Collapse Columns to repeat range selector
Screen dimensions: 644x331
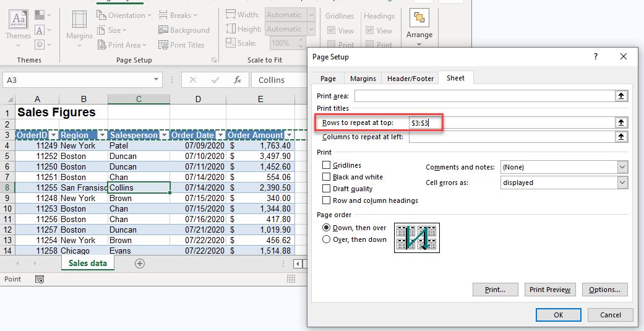[621, 137]
